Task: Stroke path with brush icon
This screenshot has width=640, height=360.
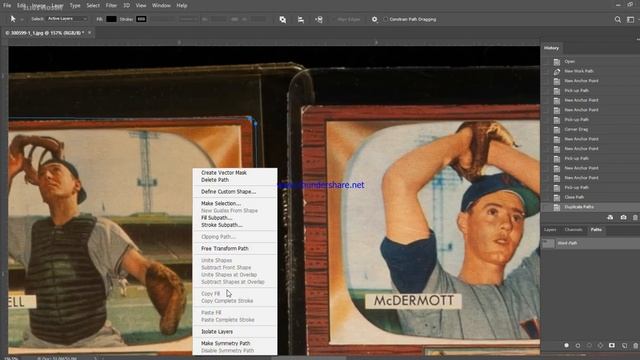Action: click(578, 345)
